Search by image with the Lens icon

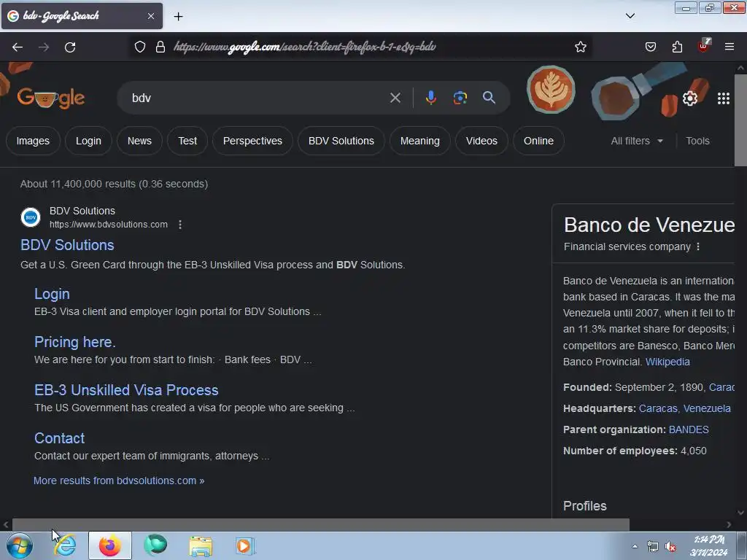pyautogui.click(x=460, y=98)
